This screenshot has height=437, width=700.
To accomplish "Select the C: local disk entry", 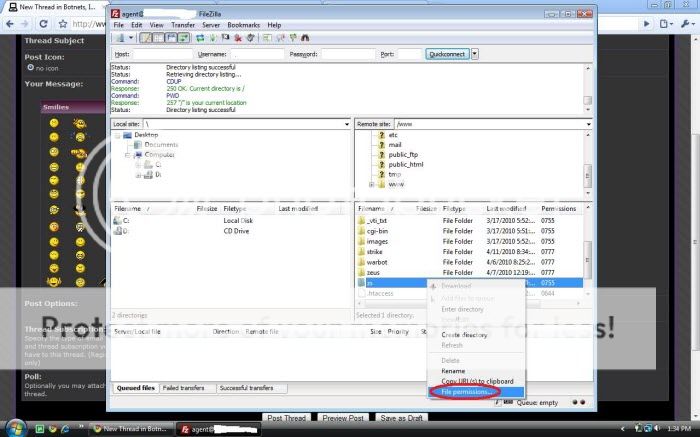I will click(125, 219).
